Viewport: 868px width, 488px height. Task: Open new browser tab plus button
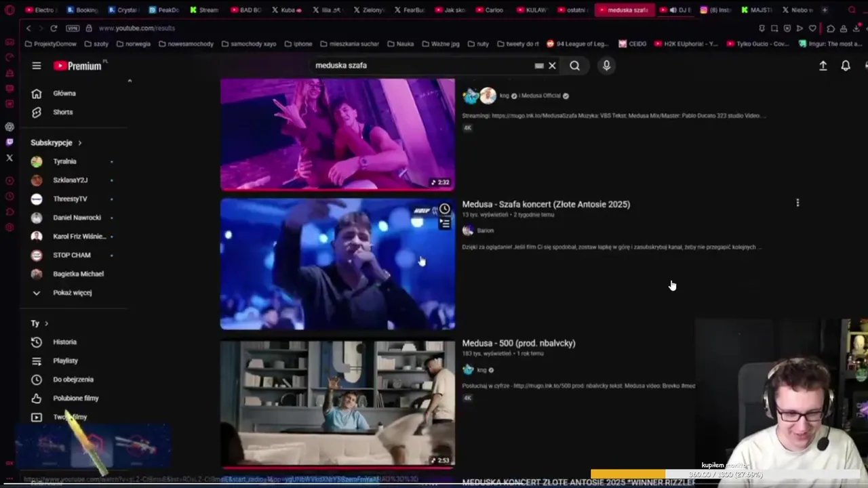(825, 10)
